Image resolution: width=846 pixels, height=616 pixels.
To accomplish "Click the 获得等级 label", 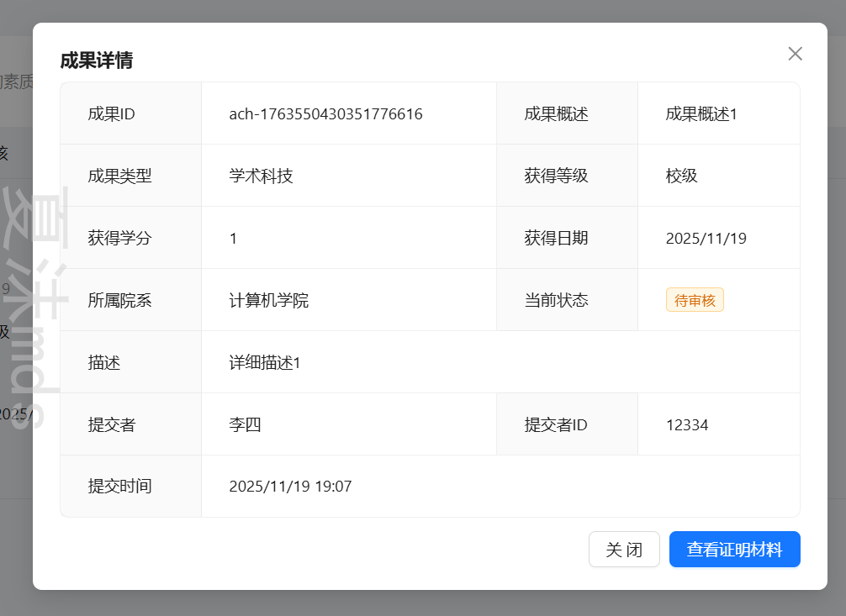I will pyautogui.click(x=556, y=176).
